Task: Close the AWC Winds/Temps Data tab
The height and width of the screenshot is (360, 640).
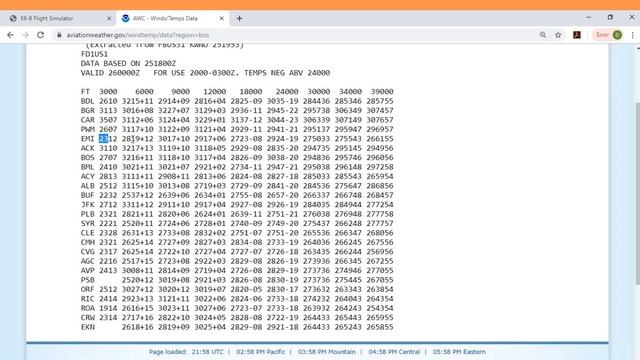Action: (x=221, y=18)
